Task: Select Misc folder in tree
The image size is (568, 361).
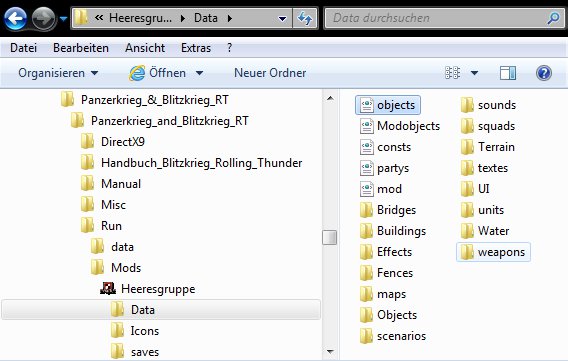Action: click(x=113, y=205)
